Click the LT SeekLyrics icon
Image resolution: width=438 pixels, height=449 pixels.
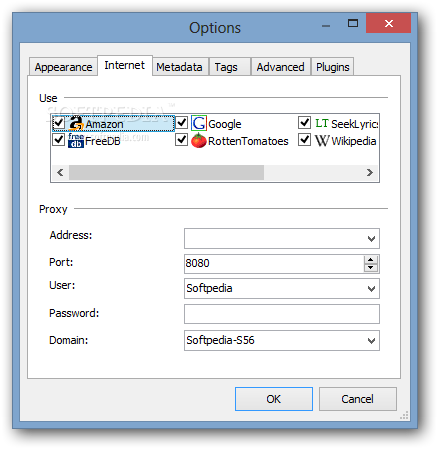coord(322,123)
